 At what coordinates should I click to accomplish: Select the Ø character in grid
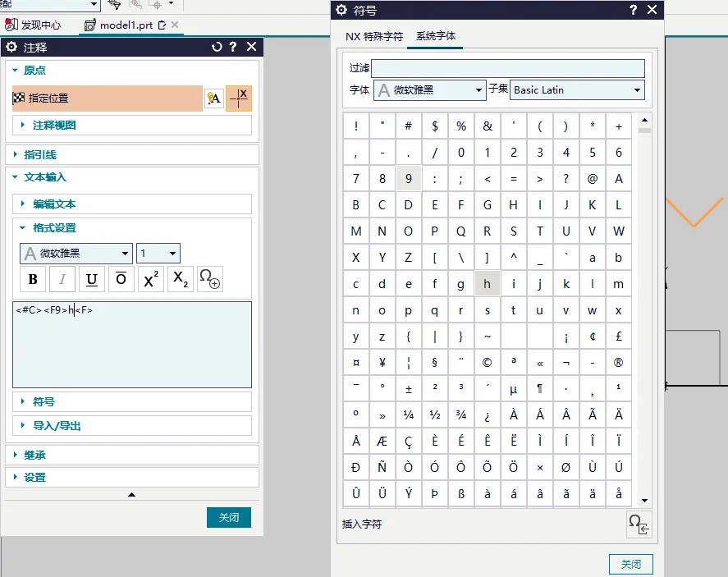(x=565, y=468)
